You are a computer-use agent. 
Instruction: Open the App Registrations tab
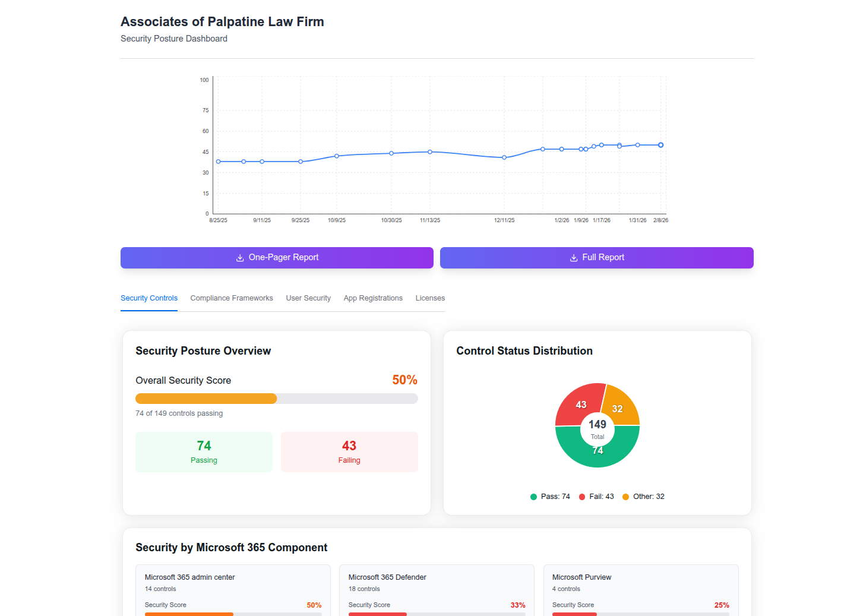(373, 298)
